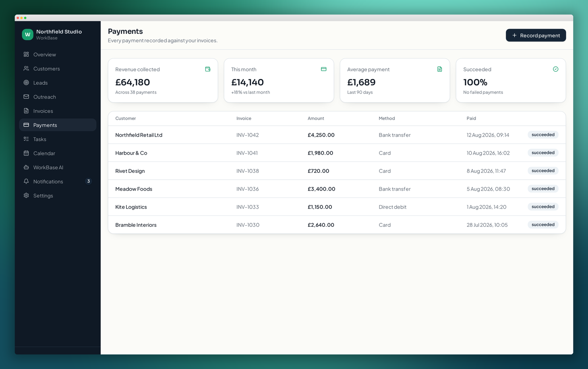The height and width of the screenshot is (369, 588).
Task: Go to the Leads section
Action: point(58,83)
